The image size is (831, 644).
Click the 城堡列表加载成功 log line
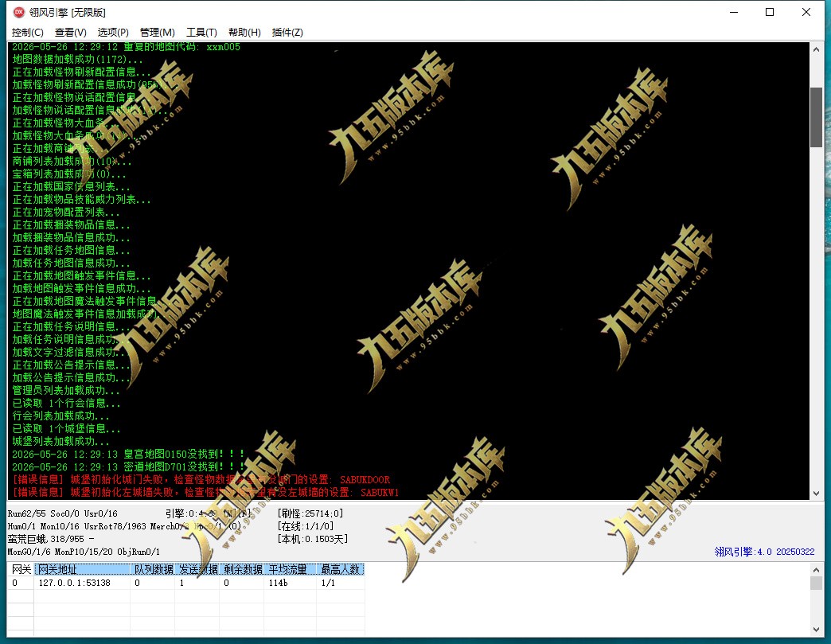[61, 442]
